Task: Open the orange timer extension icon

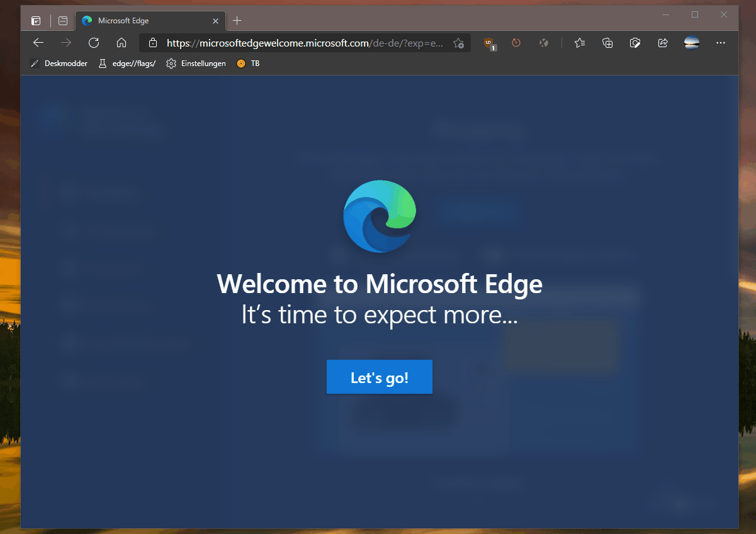Action: [516, 43]
